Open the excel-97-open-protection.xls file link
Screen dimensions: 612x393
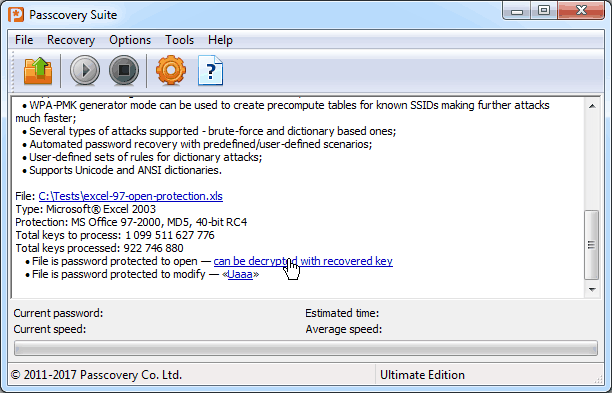click(130, 196)
